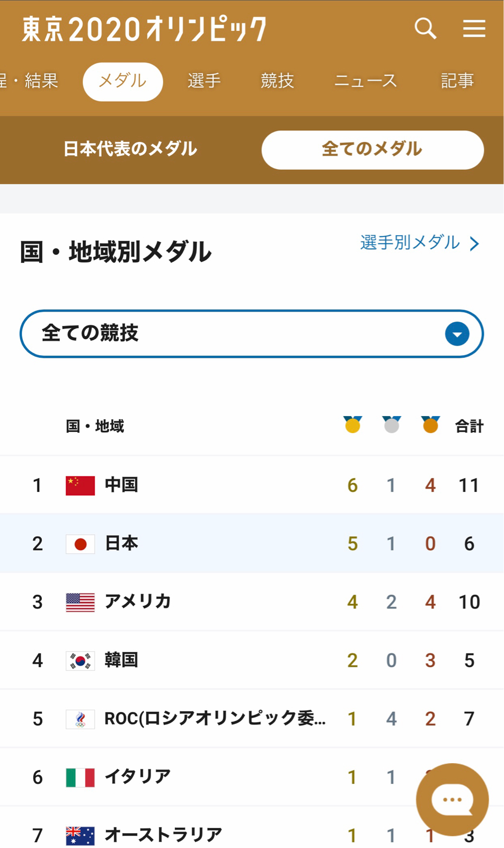The image size is (504, 848).
Task: Switch to 日本代表のメダル view
Action: coord(130,149)
